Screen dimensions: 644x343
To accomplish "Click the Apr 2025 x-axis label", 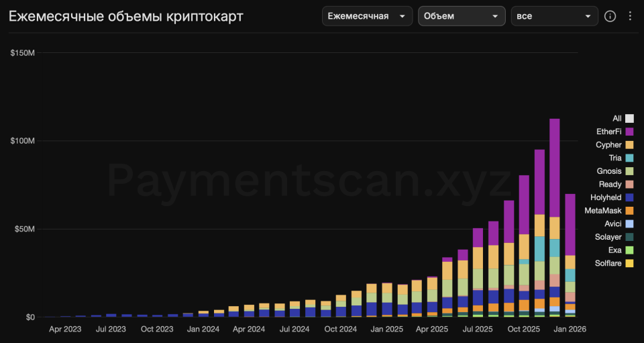I will [431, 329].
